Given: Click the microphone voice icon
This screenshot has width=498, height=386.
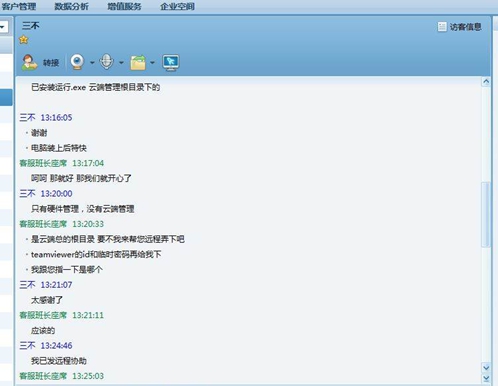Looking at the screenshot, I should tap(107, 62).
